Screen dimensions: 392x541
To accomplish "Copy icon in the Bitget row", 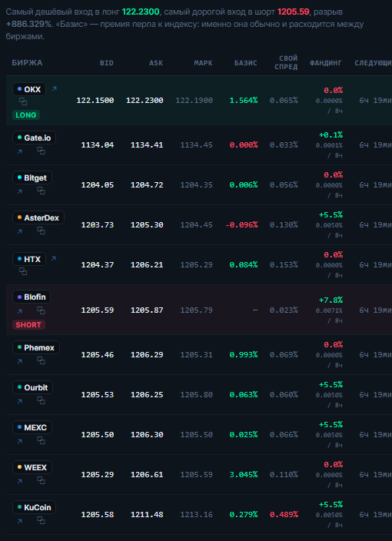I will point(41,191).
